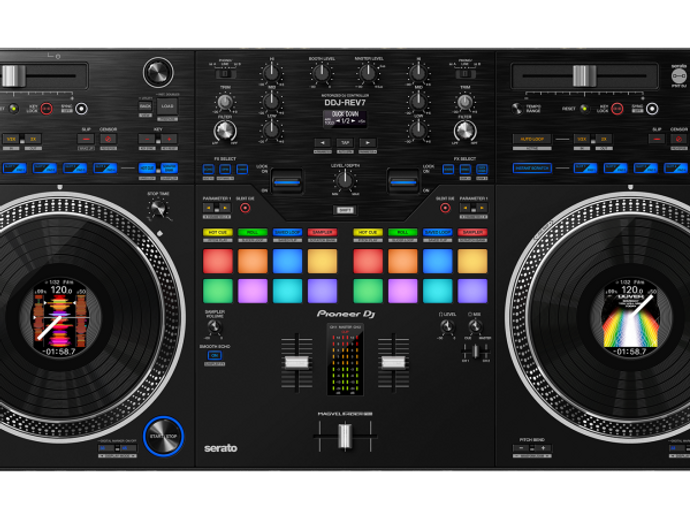The image size is (690, 518).
Task: Click the left jog wheel waveform display
Action: (x=60, y=317)
